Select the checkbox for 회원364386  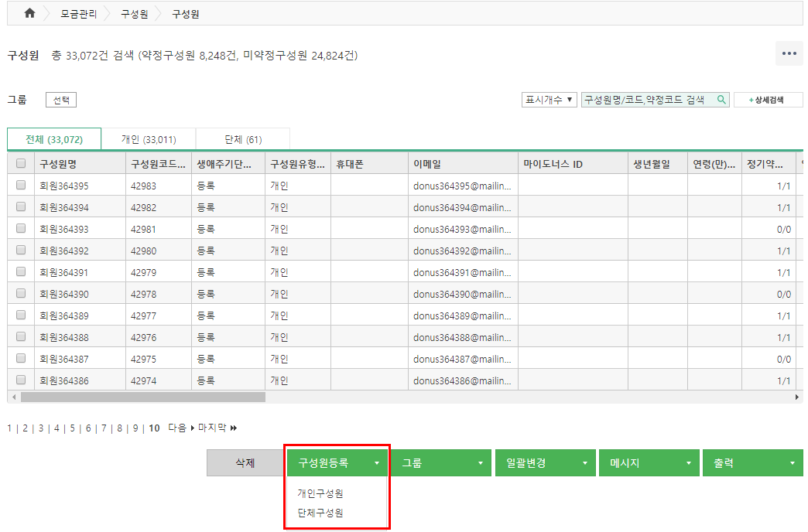point(21,380)
